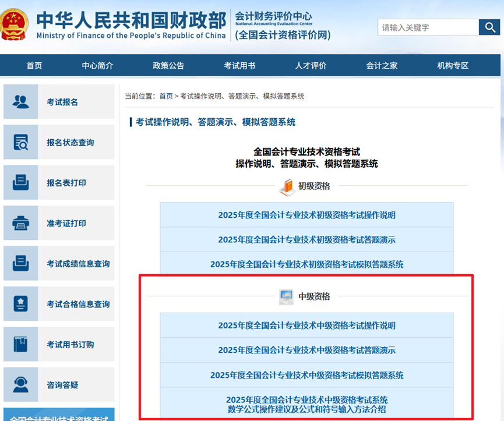Open 中级资格考试模拟答题系统 link
This screenshot has width=504, height=421.
click(306, 375)
